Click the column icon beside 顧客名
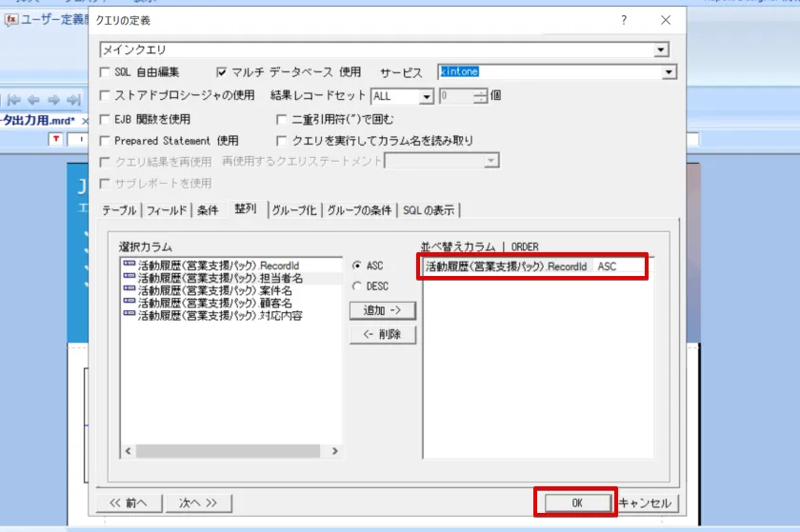This screenshot has height=532, width=800. [x=130, y=304]
